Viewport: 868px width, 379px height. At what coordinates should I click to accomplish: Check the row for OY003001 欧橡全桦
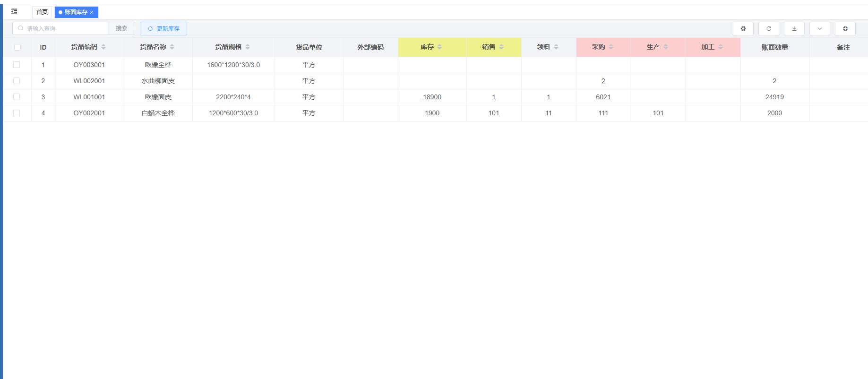click(x=17, y=65)
